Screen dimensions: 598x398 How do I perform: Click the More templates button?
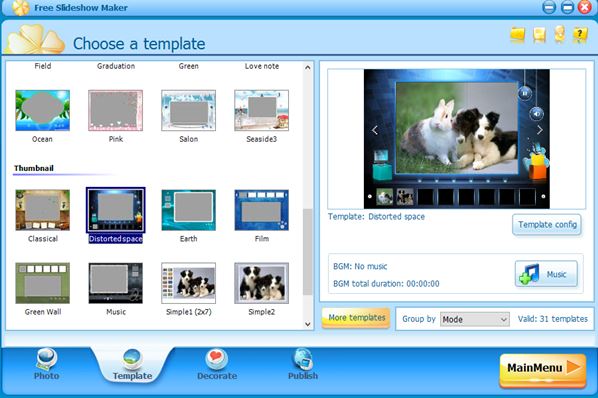point(356,318)
